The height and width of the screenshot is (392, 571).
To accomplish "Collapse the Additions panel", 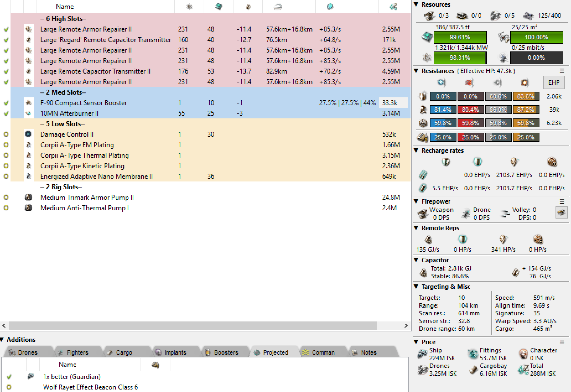I will tap(2, 340).
